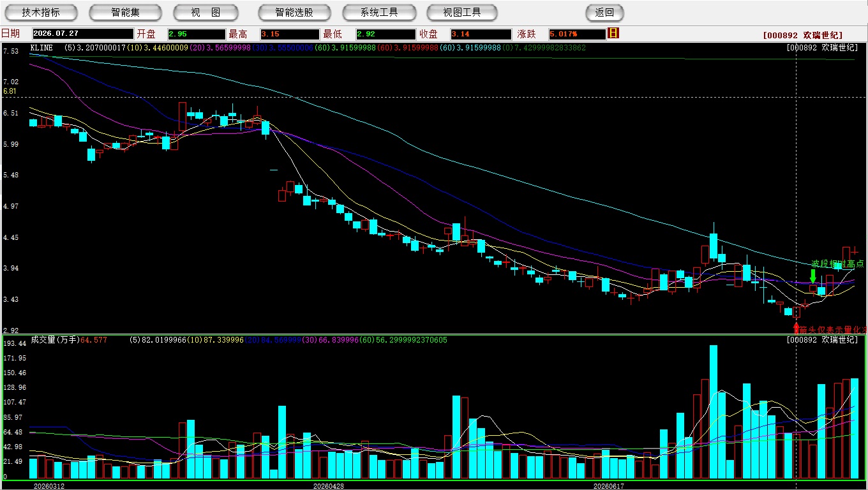The width and height of the screenshot is (868, 490).
Task: Click the 20260312 date label
Action: (x=49, y=486)
